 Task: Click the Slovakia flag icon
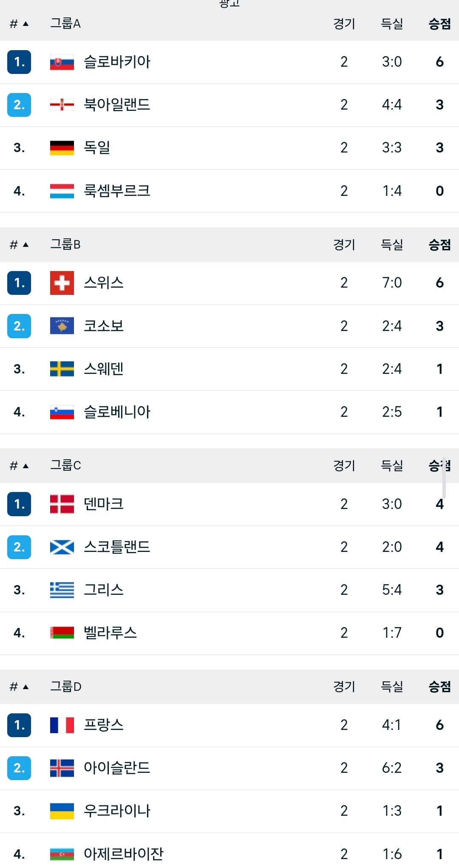tap(62, 62)
